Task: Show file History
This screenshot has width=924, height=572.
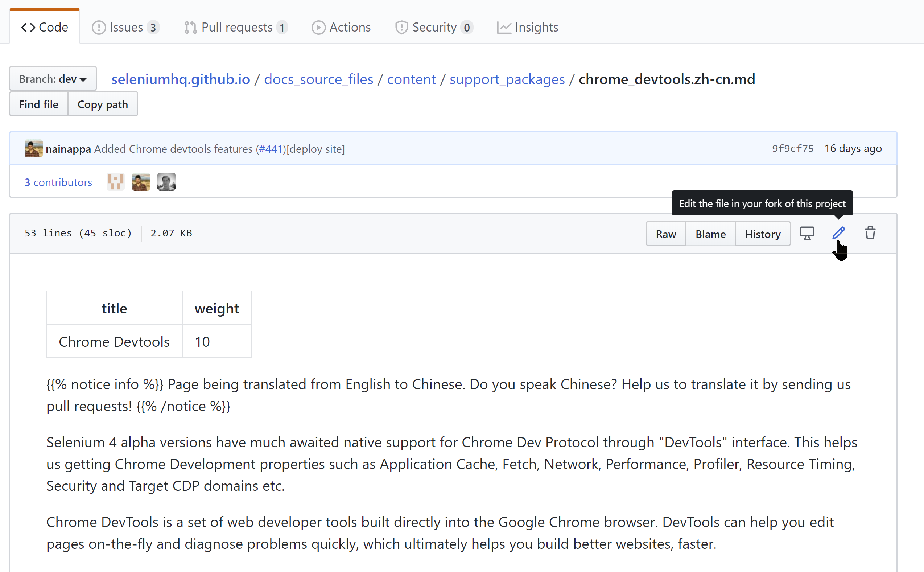Action: coord(763,234)
